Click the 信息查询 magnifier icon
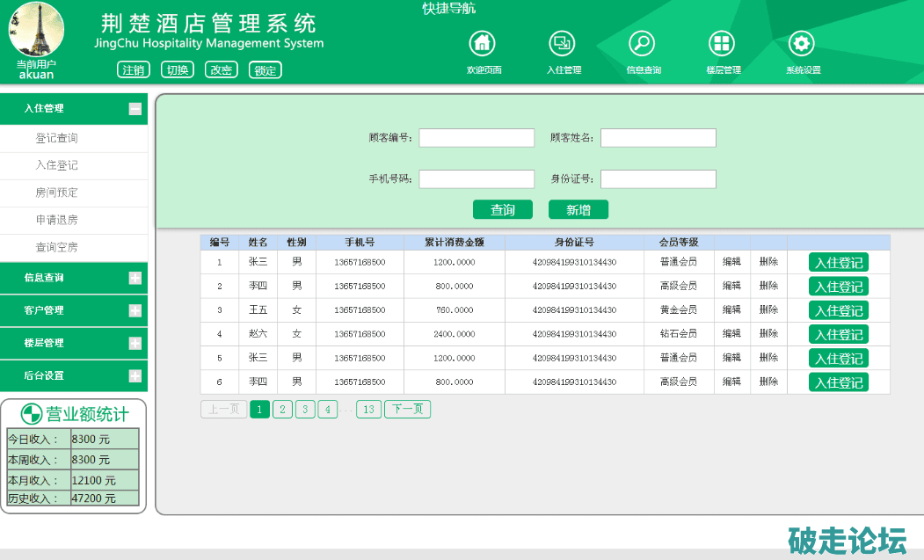This screenshot has height=560, width=924. [x=642, y=43]
